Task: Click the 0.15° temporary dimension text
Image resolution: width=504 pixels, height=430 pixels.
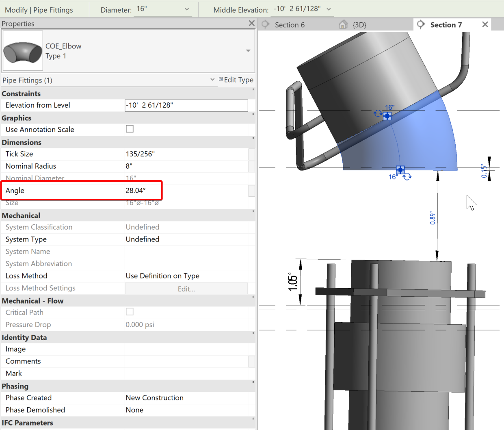Action: click(484, 171)
